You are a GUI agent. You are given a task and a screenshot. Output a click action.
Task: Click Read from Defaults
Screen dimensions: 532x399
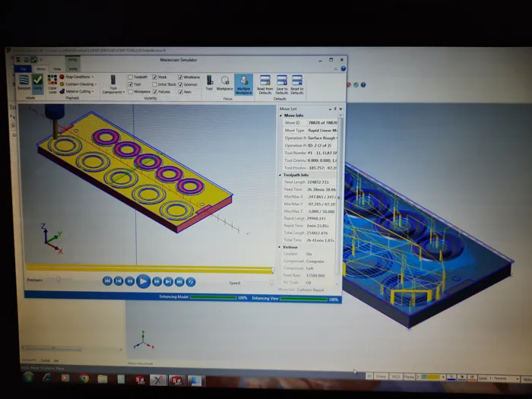coord(265,85)
